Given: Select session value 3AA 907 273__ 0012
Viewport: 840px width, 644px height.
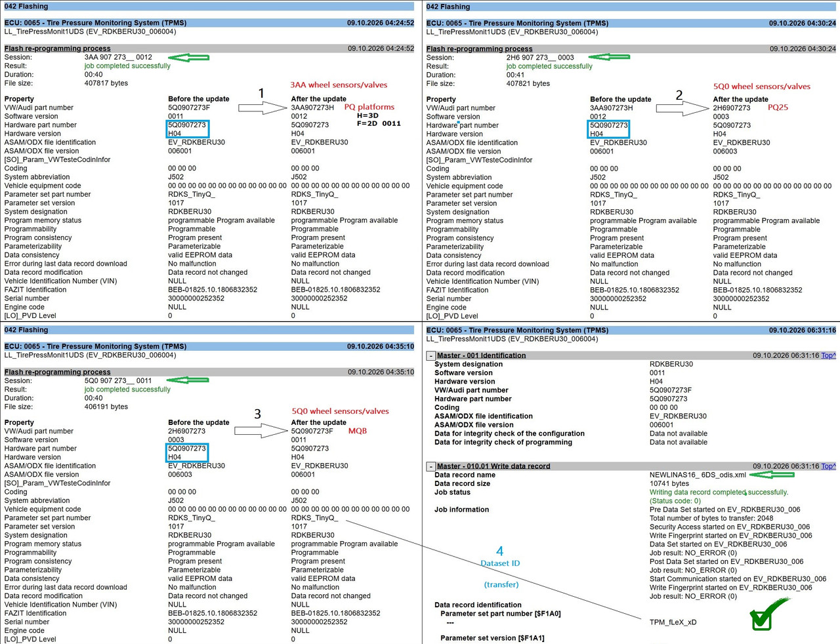Looking at the screenshot, I should coord(118,58).
